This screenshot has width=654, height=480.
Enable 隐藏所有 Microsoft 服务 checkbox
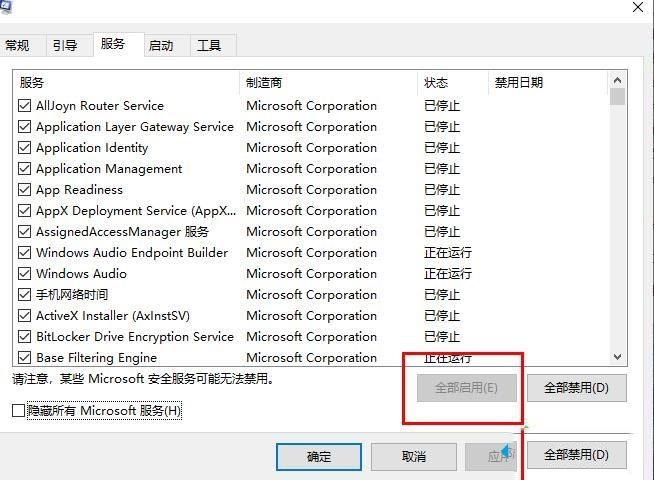18,411
